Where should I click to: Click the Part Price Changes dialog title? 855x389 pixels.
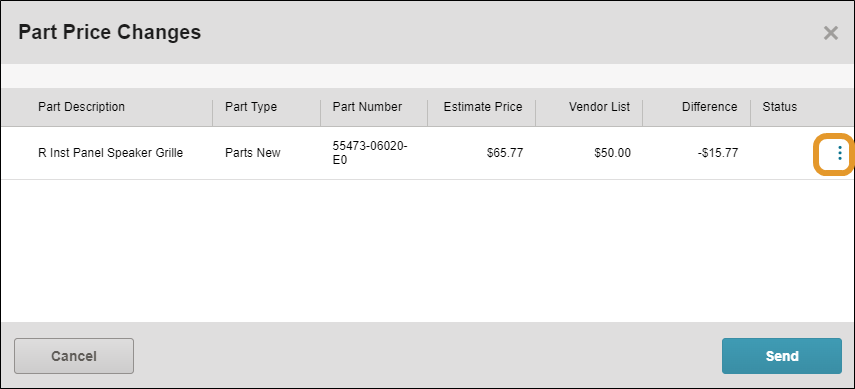110,33
